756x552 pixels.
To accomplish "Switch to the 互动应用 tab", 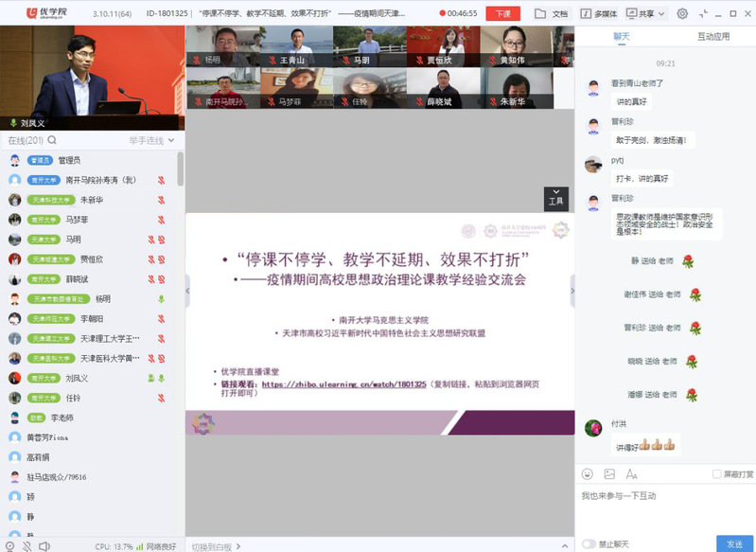I will (x=712, y=37).
